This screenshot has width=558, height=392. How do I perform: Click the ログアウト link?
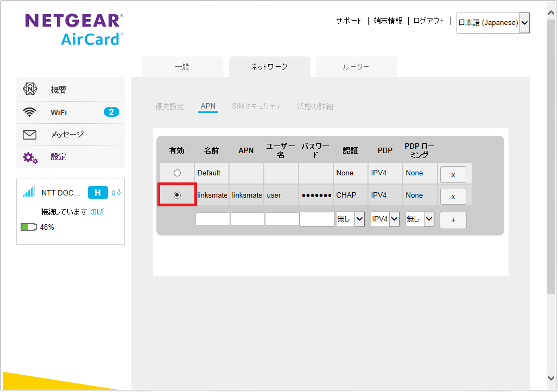point(429,21)
